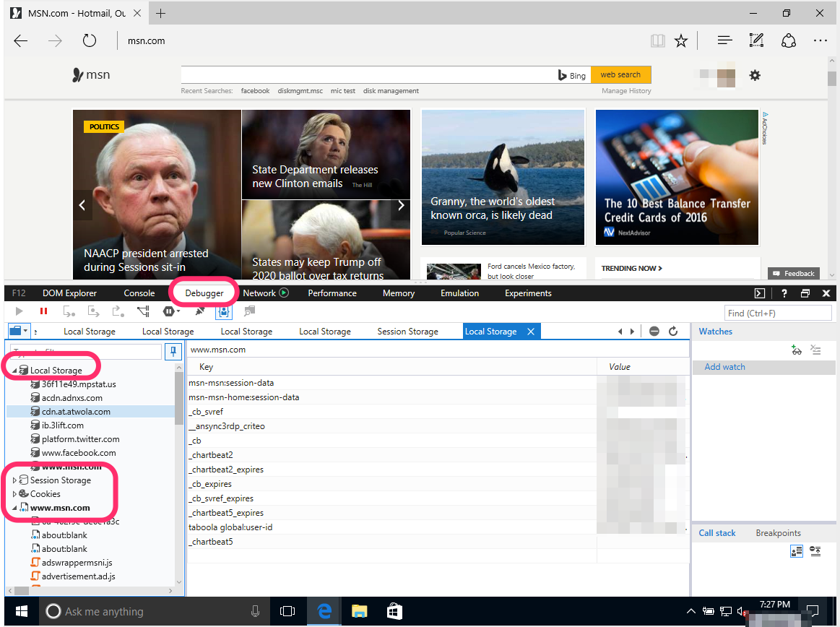Go to previous news carousel slide
The height and width of the screenshot is (627, 840).
pyautogui.click(x=82, y=205)
